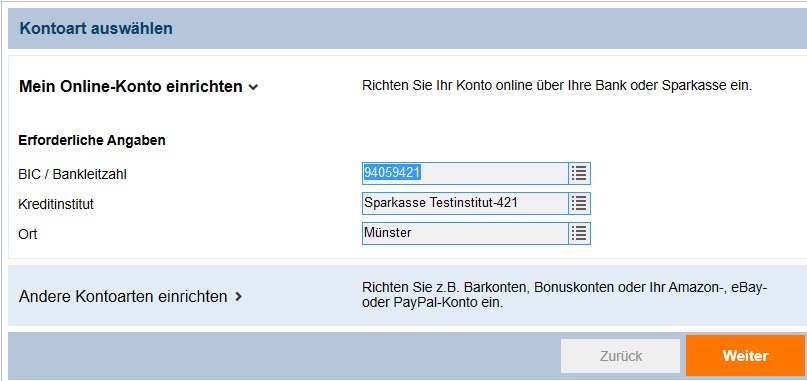Click the Barkonten, Bonuskonten description text
This screenshot has height=381, width=807.
pos(565,295)
